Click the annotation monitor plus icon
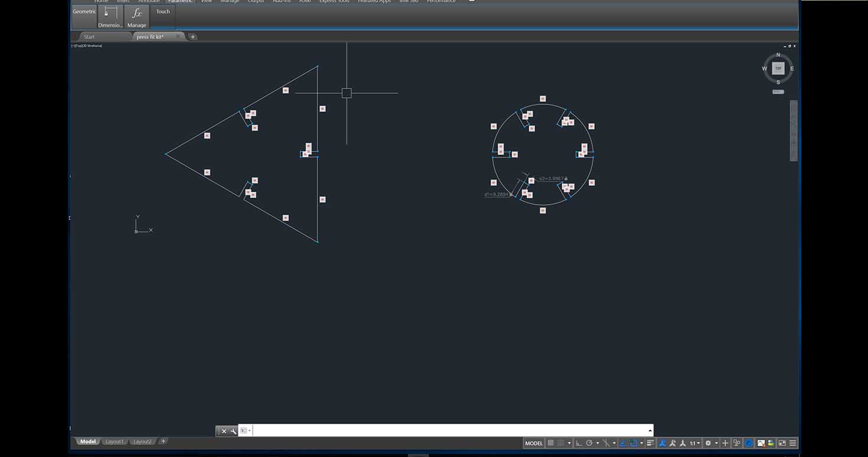 725,443
